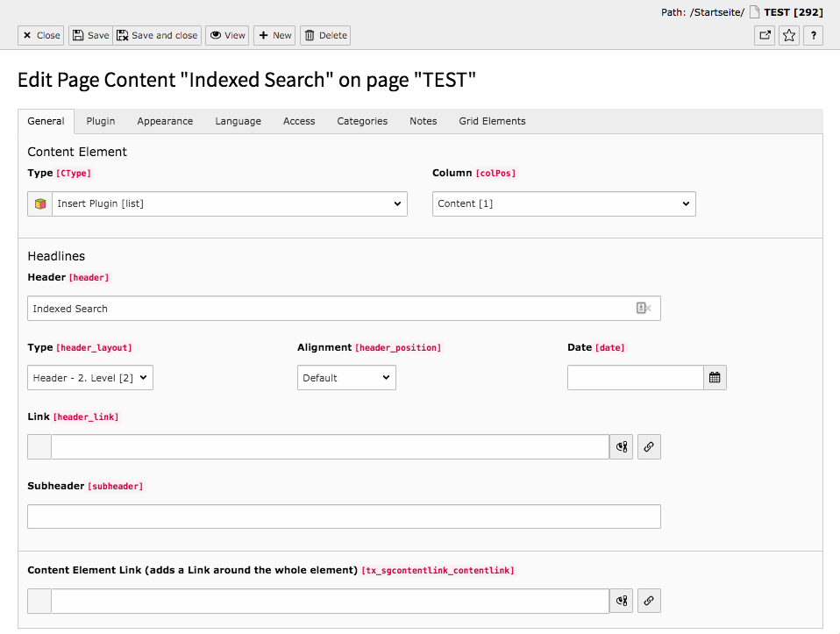Open help using the question mark icon

click(813, 35)
